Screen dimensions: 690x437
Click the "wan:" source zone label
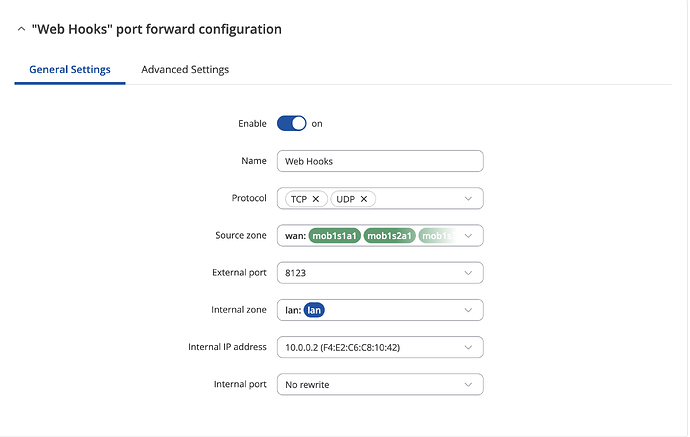click(295, 236)
